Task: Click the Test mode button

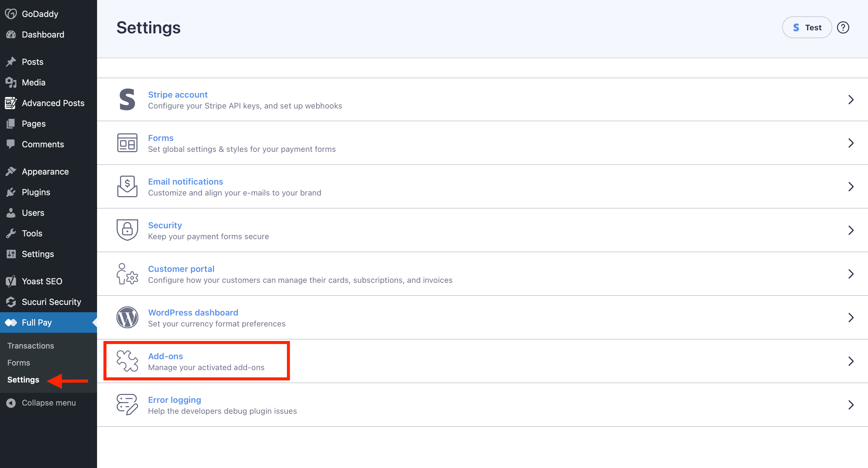Action: point(807,28)
